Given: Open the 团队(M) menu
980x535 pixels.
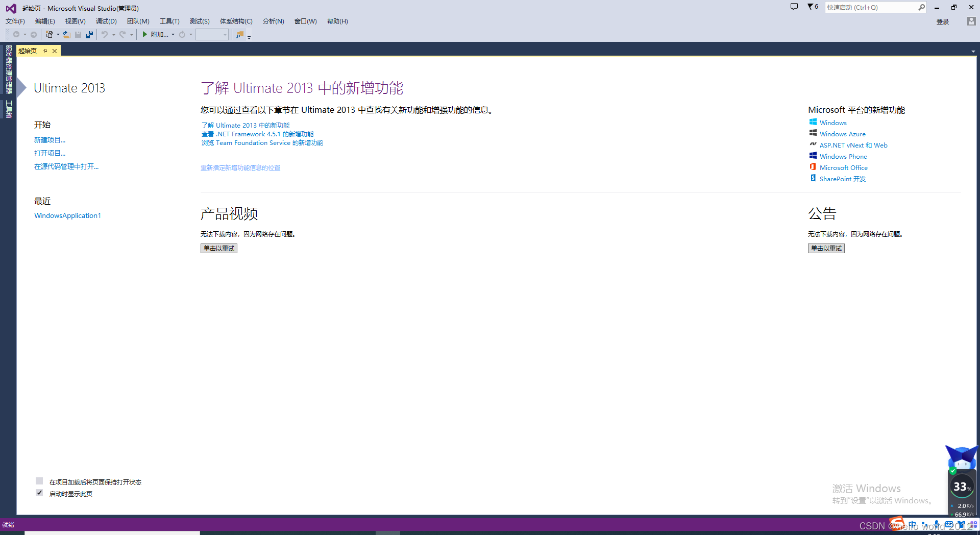Looking at the screenshot, I should pyautogui.click(x=138, y=21).
